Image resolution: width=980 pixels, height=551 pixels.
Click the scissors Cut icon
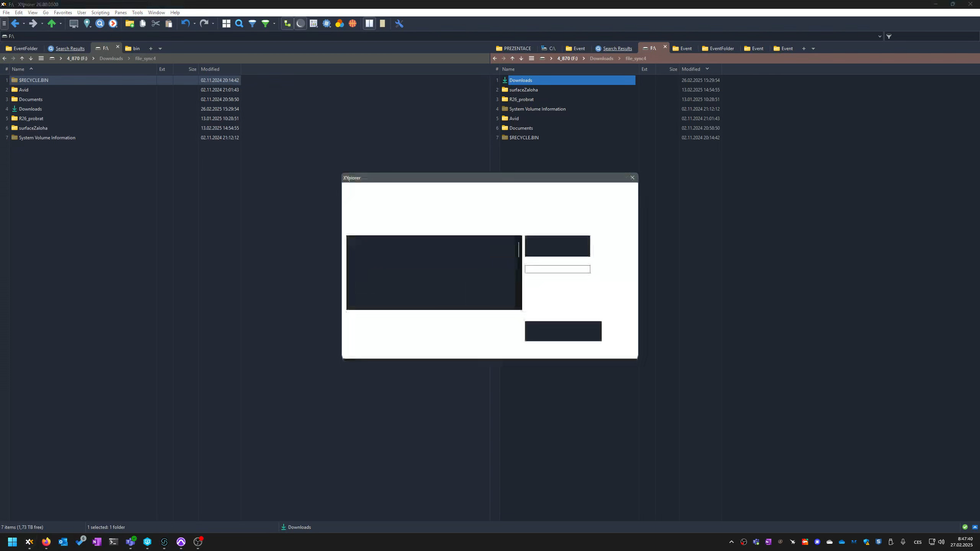click(155, 24)
